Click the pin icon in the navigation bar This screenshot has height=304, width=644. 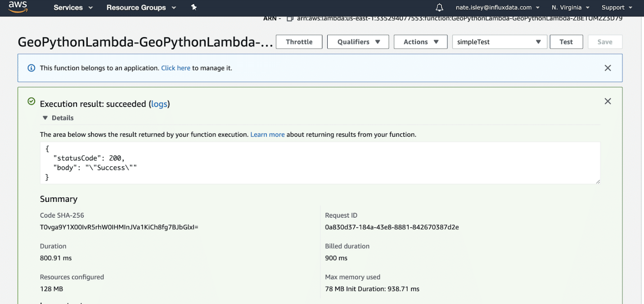coord(194,7)
